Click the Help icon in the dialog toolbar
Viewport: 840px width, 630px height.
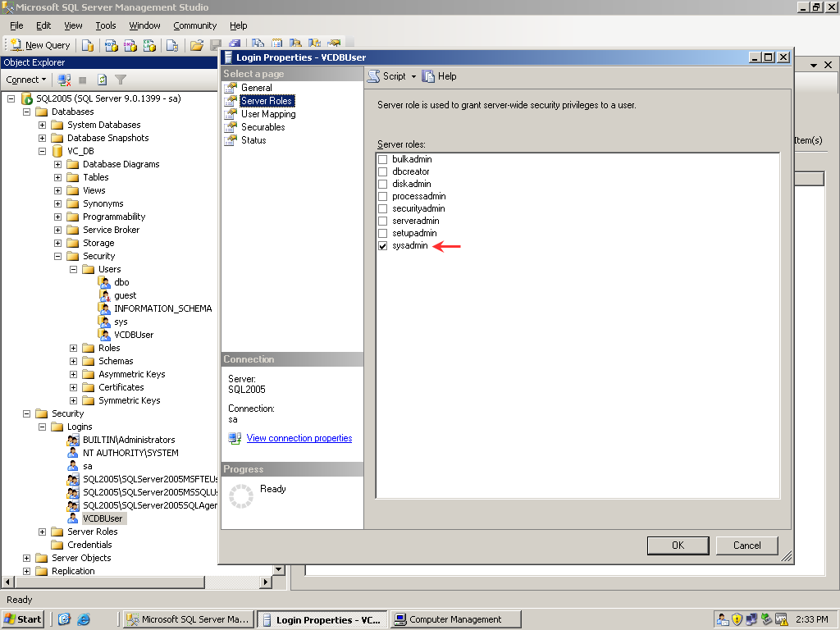[428, 76]
